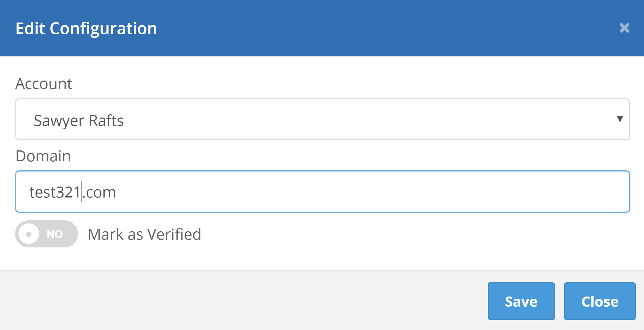Click the round knob of the verified switch
The width and height of the screenshot is (644, 330).
click(29, 234)
